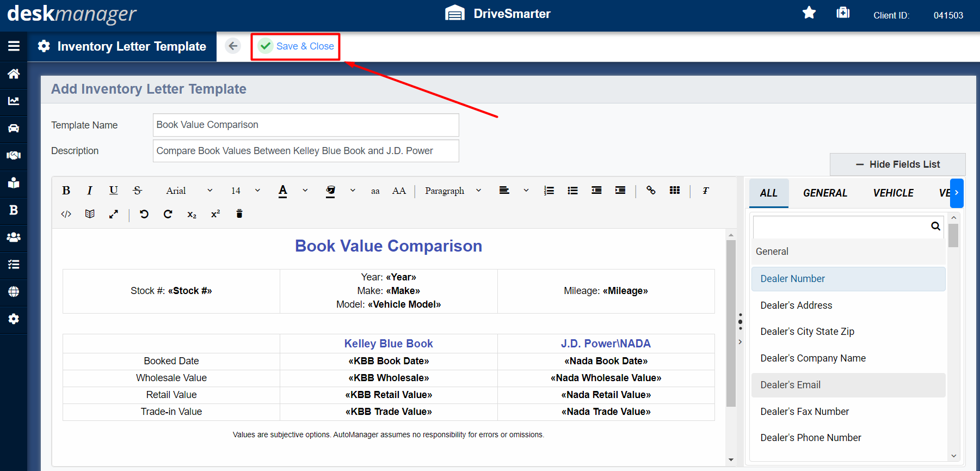Expand the highlight color dropdown arrow

pyautogui.click(x=353, y=191)
